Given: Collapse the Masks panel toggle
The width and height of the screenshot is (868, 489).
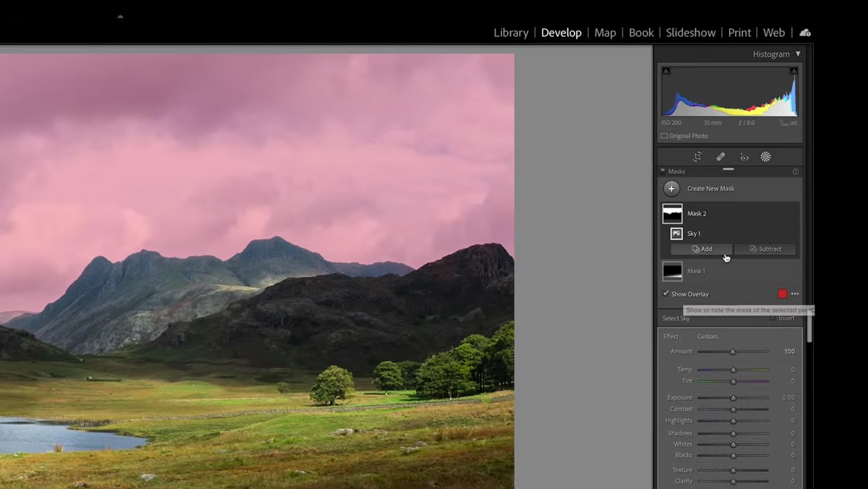Looking at the screenshot, I should (x=663, y=171).
